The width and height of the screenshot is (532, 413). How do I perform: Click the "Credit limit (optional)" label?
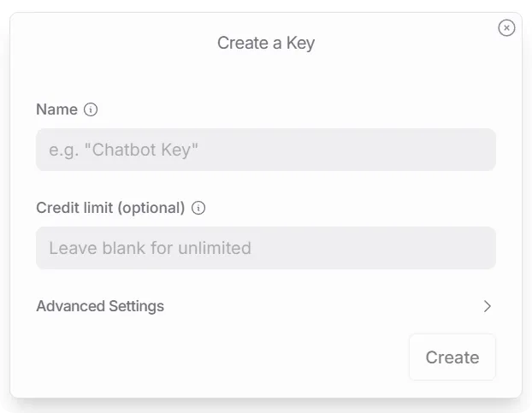[x=110, y=208]
